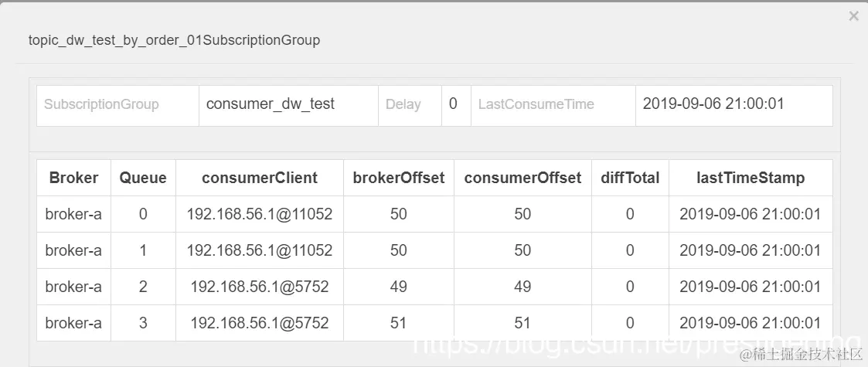Screen dimensions: 868x367
Task: Click the SubscriptionGroup label cell
Action: tap(101, 104)
